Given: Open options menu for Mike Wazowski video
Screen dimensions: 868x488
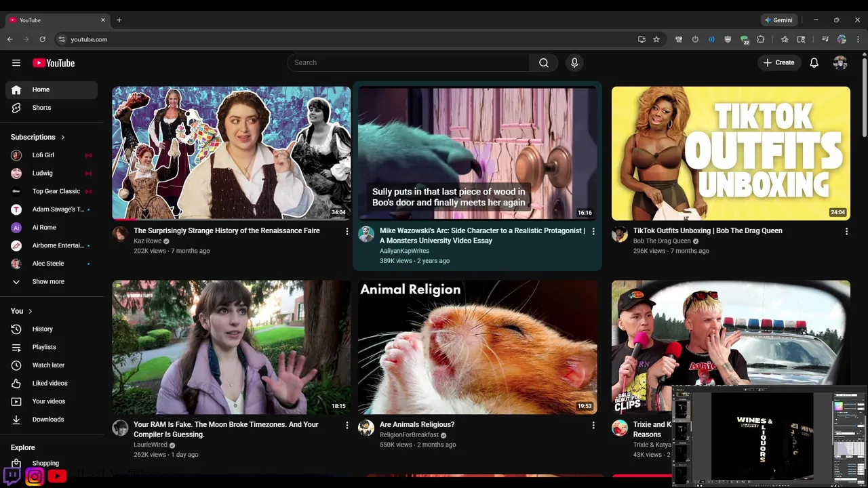Looking at the screenshot, I should click(593, 232).
